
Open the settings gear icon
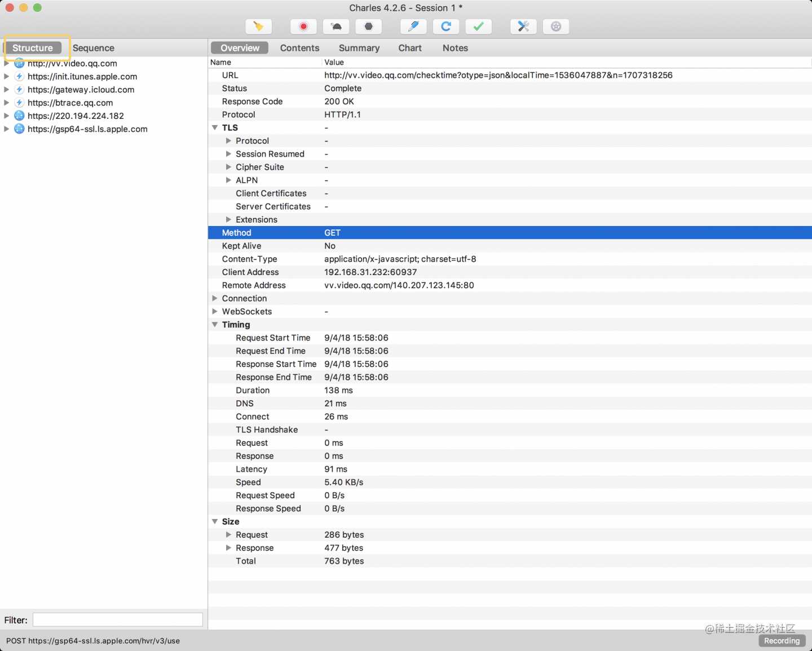pos(556,26)
